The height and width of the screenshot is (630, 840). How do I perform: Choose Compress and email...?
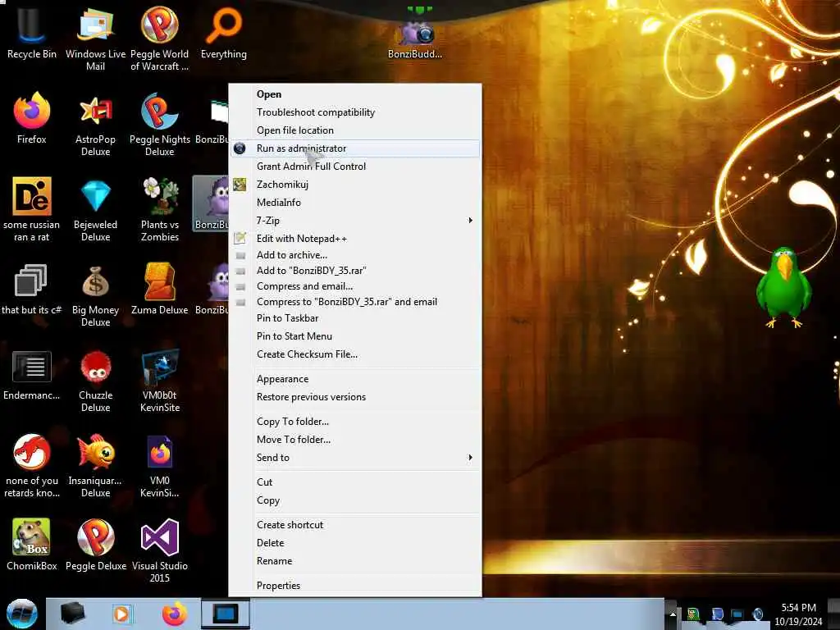click(x=355, y=286)
